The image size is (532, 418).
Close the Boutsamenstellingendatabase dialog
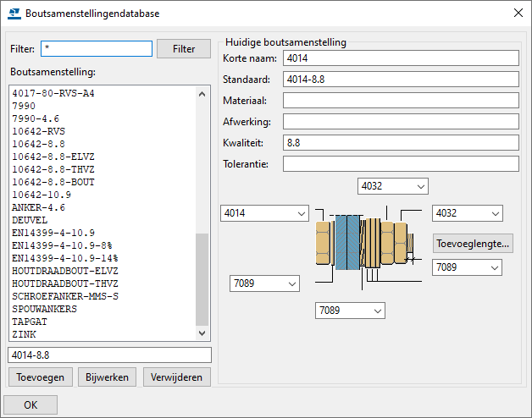(x=518, y=14)
